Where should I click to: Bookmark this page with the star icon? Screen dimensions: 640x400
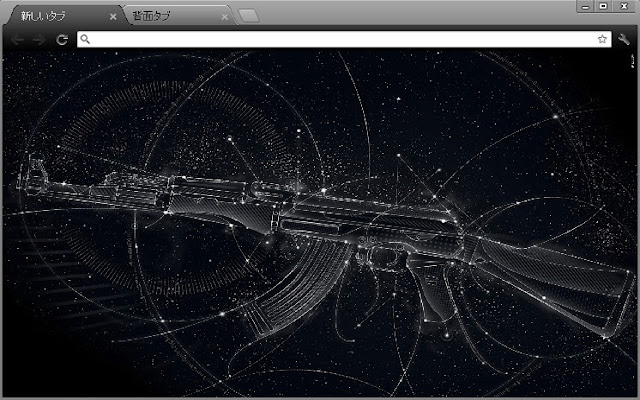[602, 39]
